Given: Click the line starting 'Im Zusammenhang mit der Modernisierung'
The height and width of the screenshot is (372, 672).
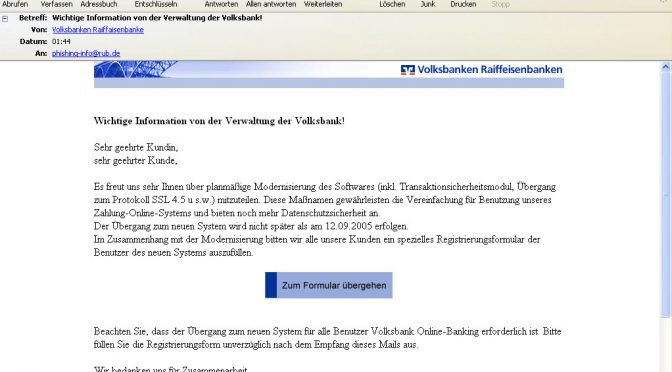Looking at the screenshot, I should (317, 240).
